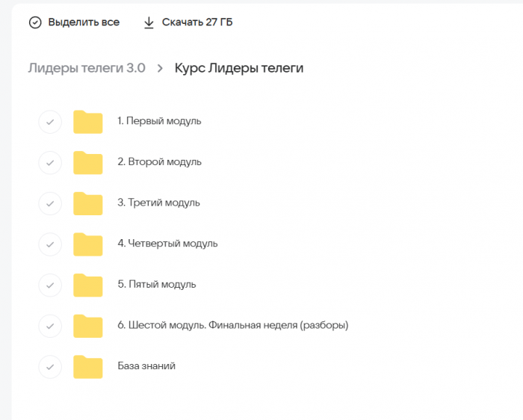The image size is (523, 420).
Task: Open the folder icon for Второй модуль
Action: [87, 162]
